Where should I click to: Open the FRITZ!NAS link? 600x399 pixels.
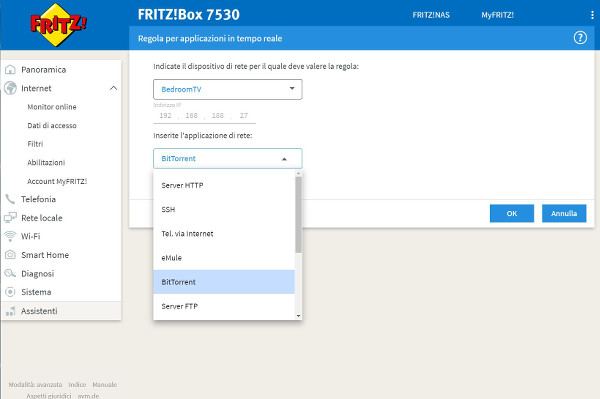coord(431,15)
